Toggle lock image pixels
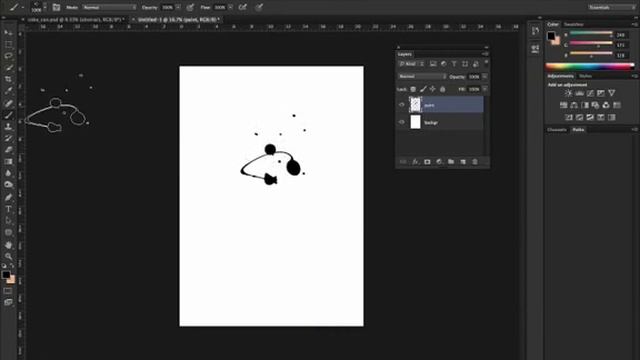This screenshot has height=360, width=640. 423,89
